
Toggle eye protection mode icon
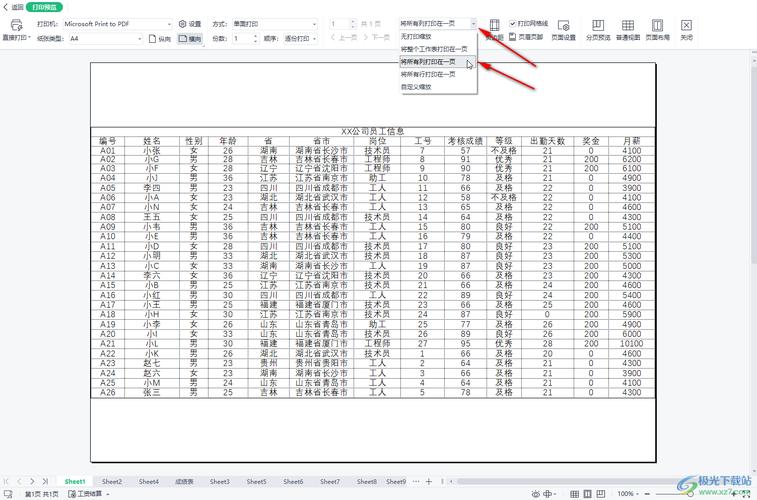point(535,494)
